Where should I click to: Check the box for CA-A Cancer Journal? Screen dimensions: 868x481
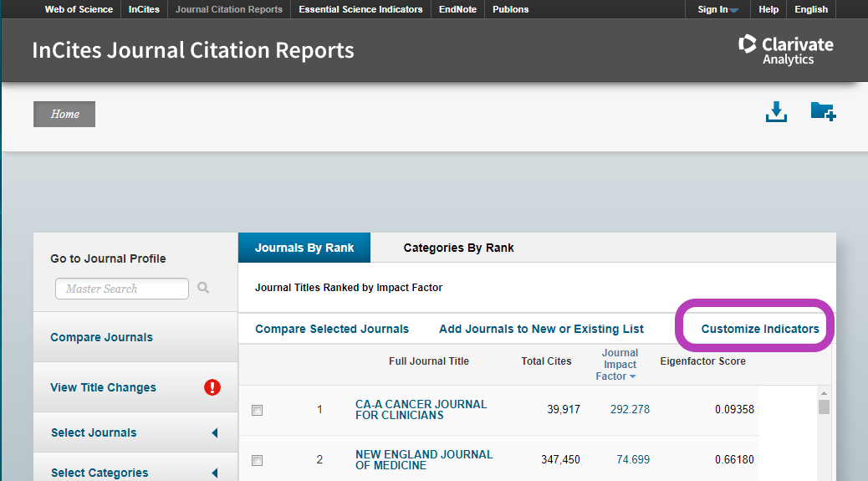coord(257,410)
